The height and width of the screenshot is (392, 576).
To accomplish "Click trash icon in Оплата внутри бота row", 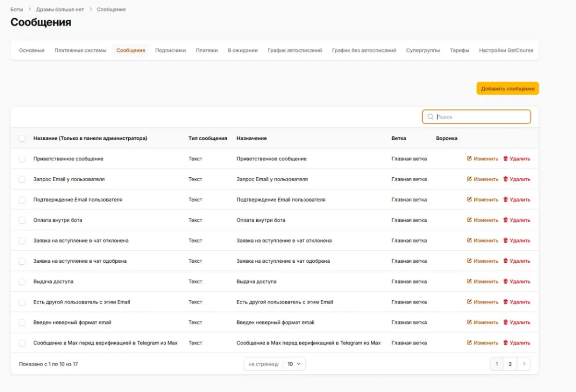I will (x=505, y=220).
